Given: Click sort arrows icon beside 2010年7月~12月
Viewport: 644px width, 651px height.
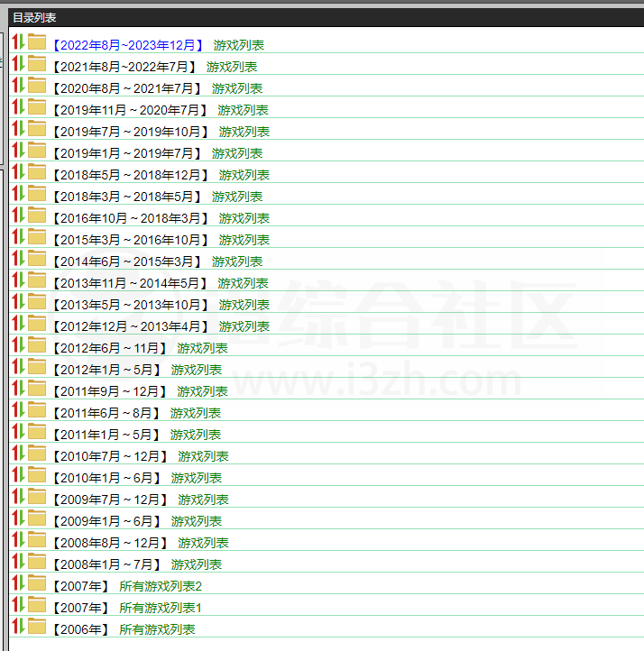Looking at the screenshot, I should 18,453.
